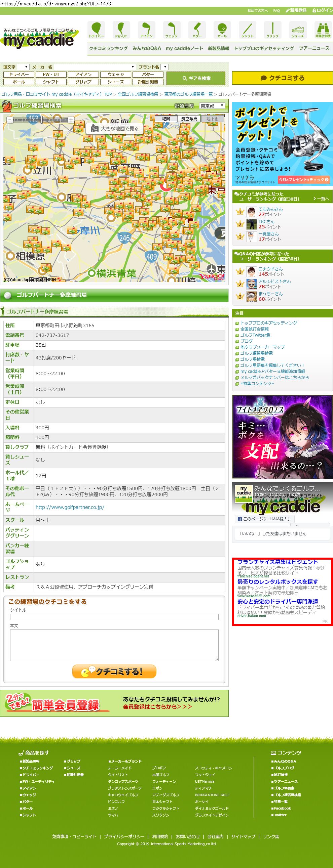The height and width of the screenshot is (868, 333).
Task: Open フランチャイズ募集はビジェント ad link
Action: pos(278,562)
